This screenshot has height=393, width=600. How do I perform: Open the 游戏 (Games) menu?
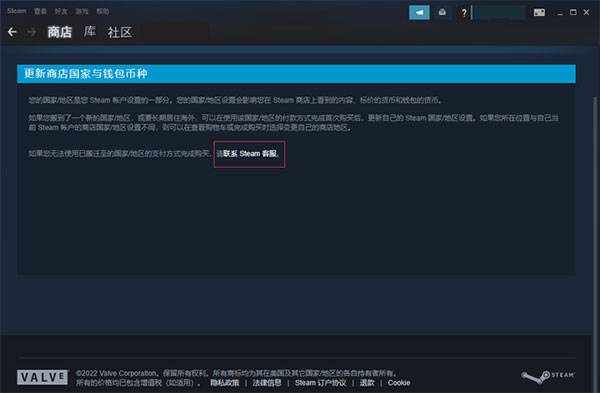click(x=82, y=11)
